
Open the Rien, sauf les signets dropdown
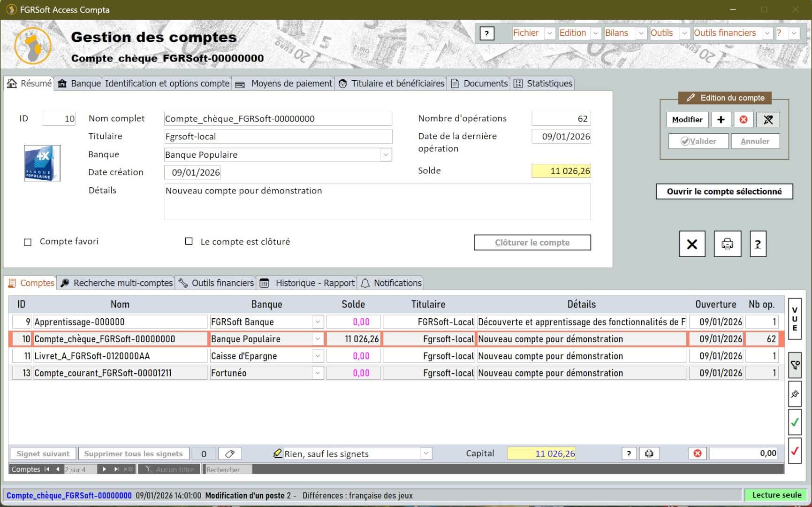coord(425,454)
